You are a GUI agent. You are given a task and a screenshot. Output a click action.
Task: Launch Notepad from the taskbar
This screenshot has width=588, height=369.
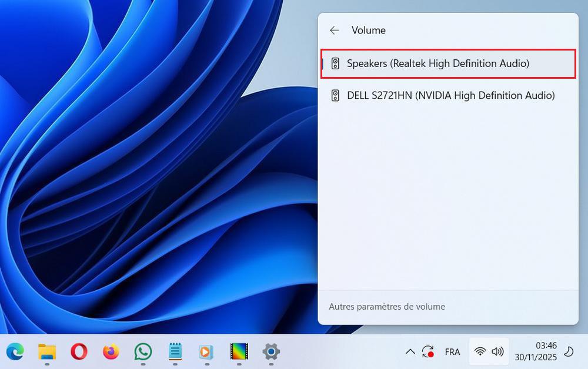[175, 353]
